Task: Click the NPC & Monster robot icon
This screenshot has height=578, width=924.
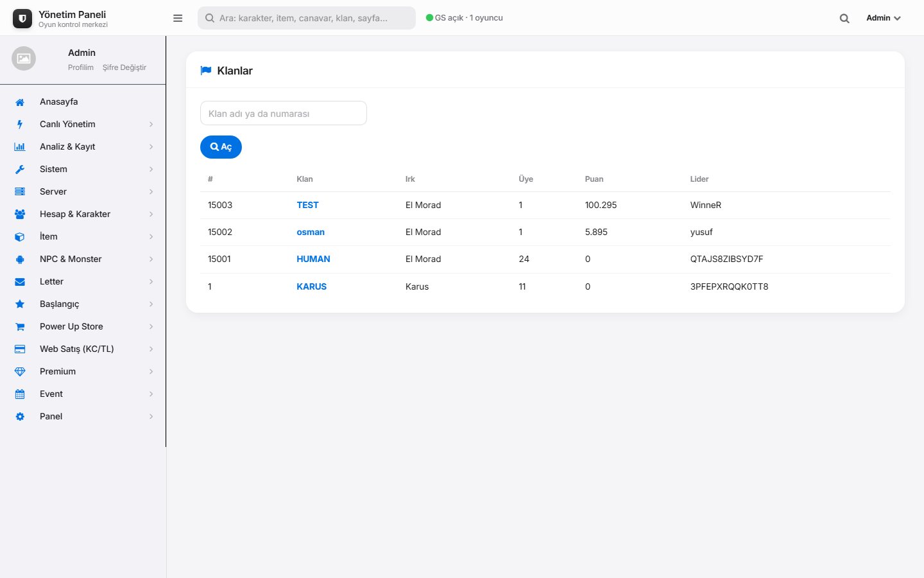Action: pyautogui.click(x=20, y=259)
